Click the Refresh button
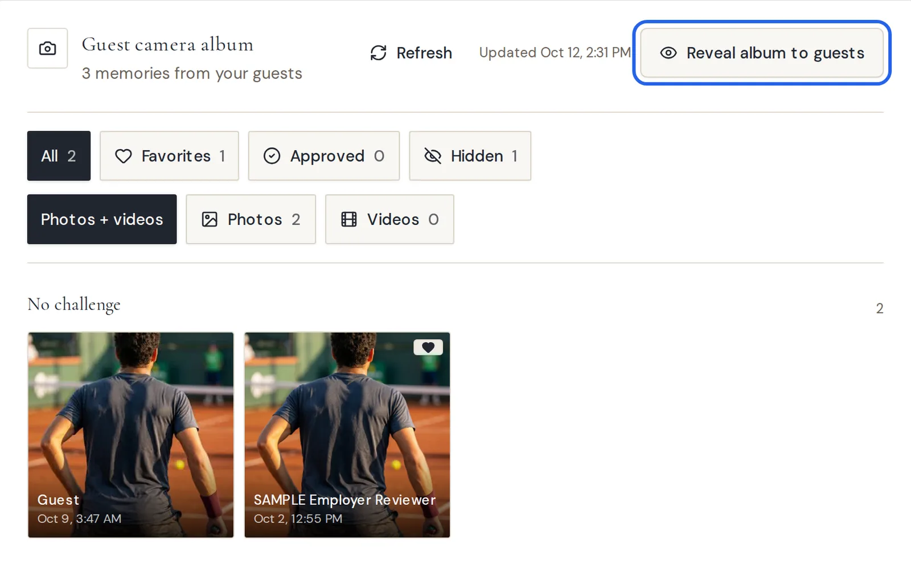 point(411,53)
